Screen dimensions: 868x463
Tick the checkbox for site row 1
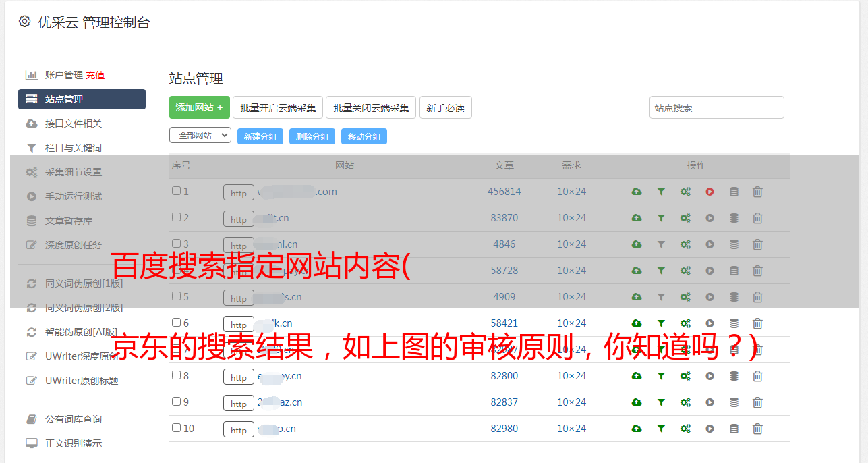click(176, 191)
